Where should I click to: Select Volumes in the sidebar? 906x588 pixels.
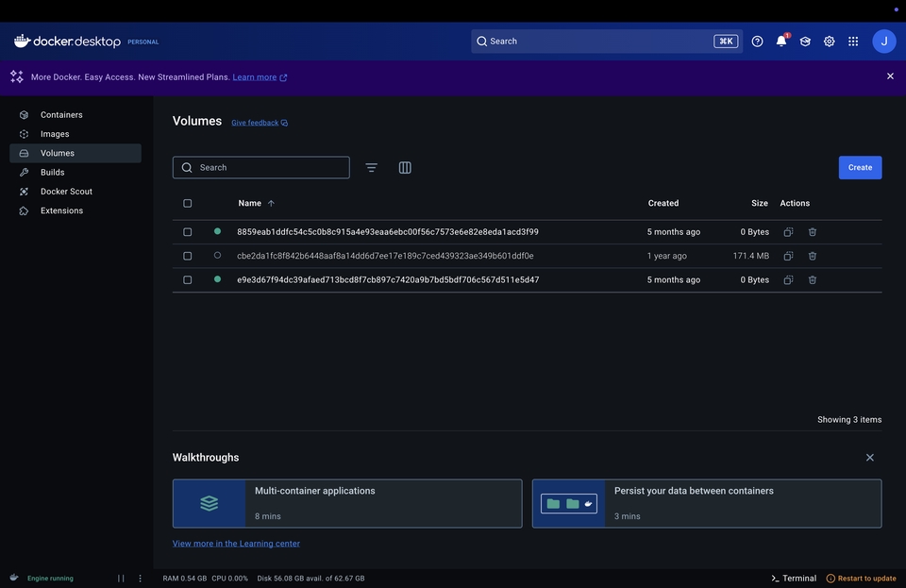click(x=75, y=153)
